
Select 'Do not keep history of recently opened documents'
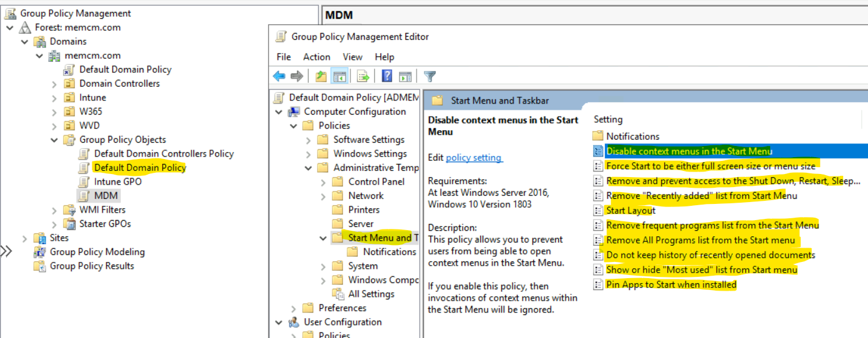pyautogui.click(x=711, y=255)
